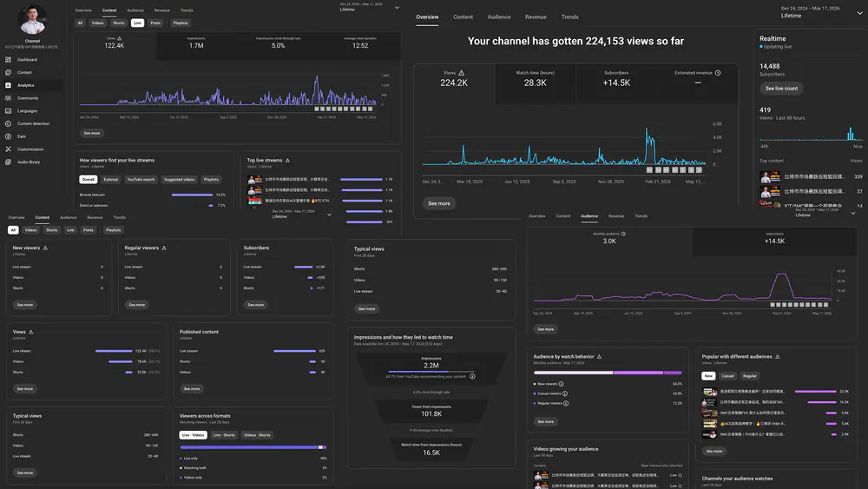This screenshot has height=489, width=868.
Task: Click See more under the 224K views chart
Action: coord(439,203)
